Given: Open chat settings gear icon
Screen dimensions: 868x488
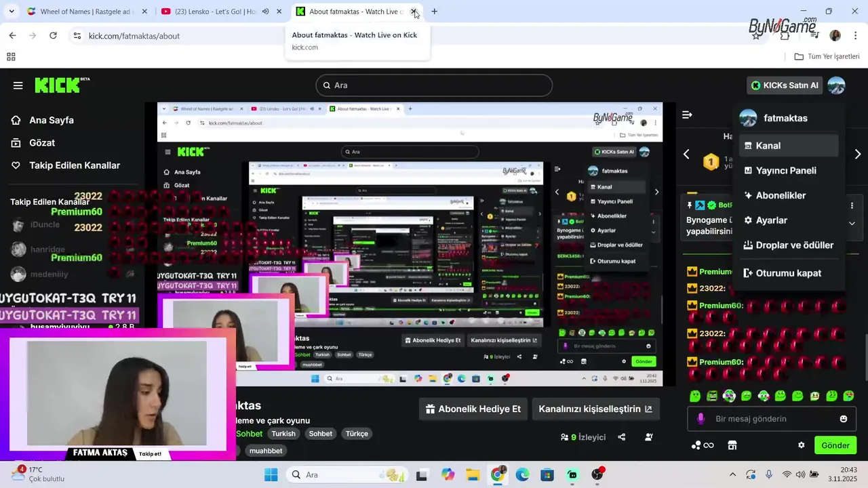Looking at the screenshot, I should (802, 445).
